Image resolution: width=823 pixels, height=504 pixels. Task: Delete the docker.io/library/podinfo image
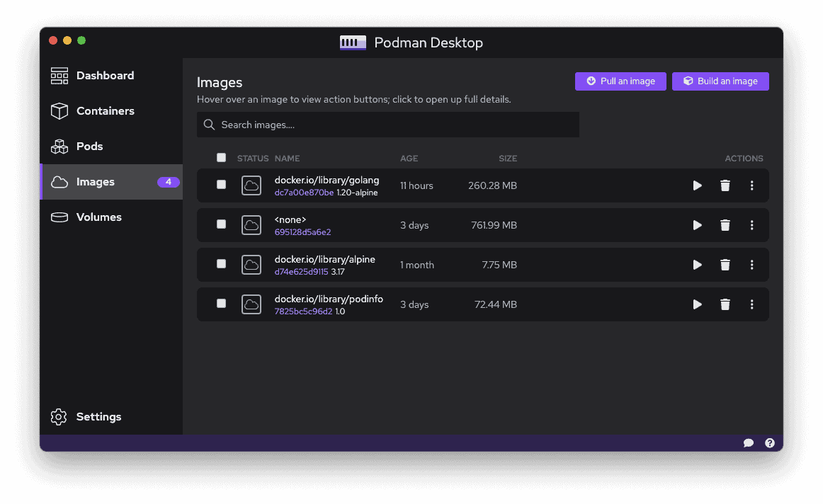coord(725,304)
